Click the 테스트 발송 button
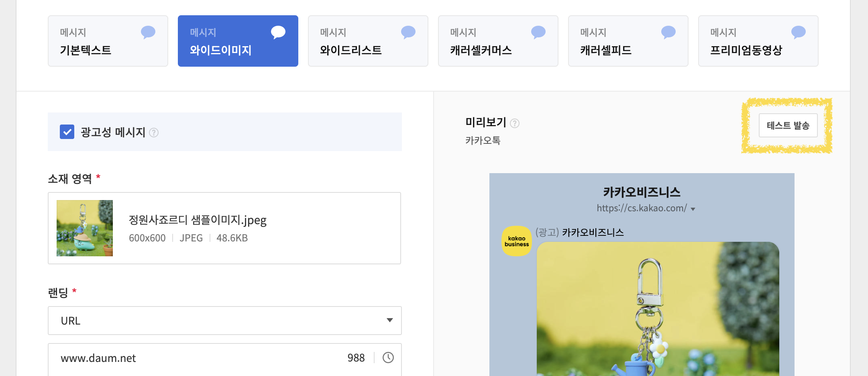 click(x=788, y=126)
